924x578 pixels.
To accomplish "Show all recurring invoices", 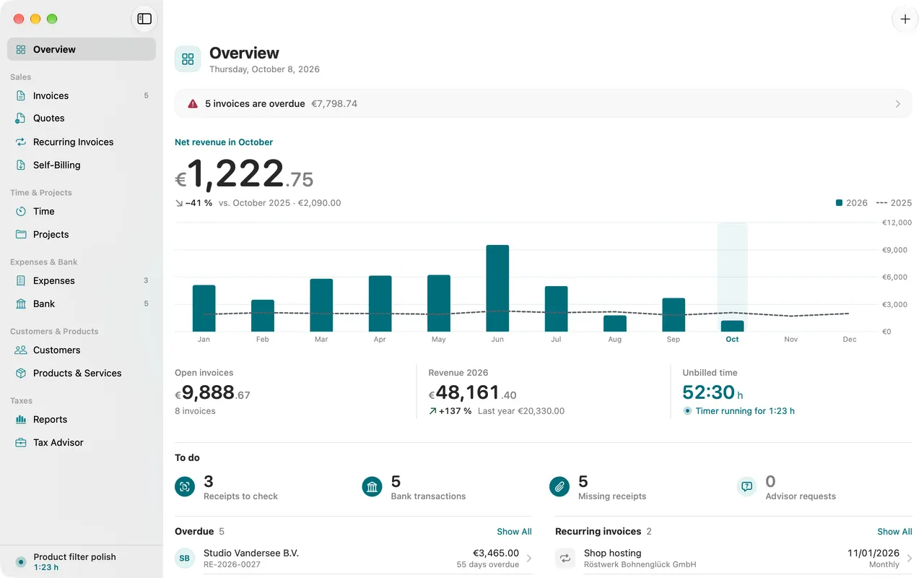I will (x=894, y=532).
